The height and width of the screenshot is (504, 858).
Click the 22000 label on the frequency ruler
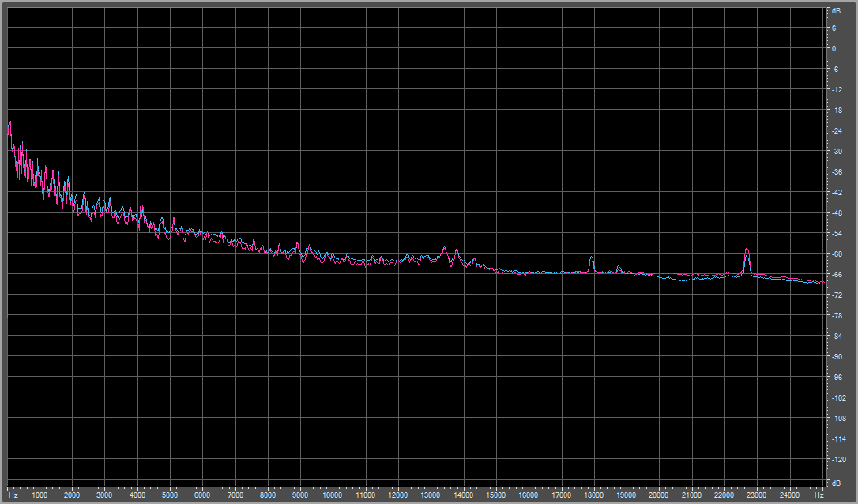tap(724, 495)
